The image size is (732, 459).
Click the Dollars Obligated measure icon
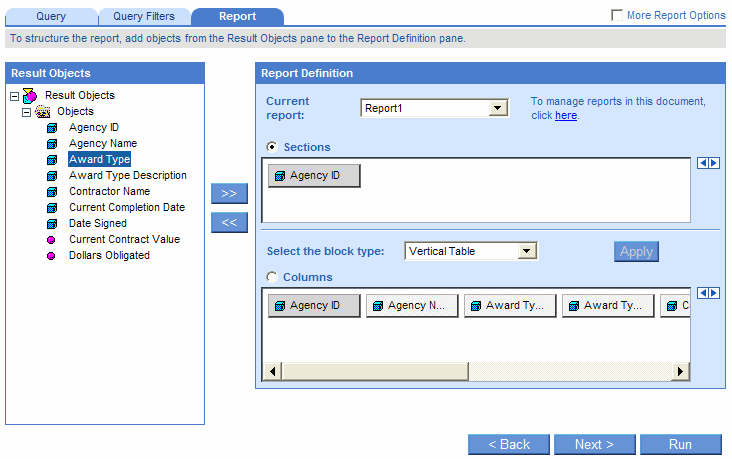pyautogui.click(x=52, y=256)
